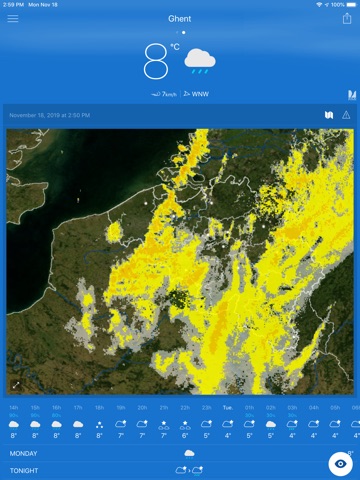Tap the 15h forecast cloud icon
The width and height of the screenshot is (360, 480).
[35, 424]
